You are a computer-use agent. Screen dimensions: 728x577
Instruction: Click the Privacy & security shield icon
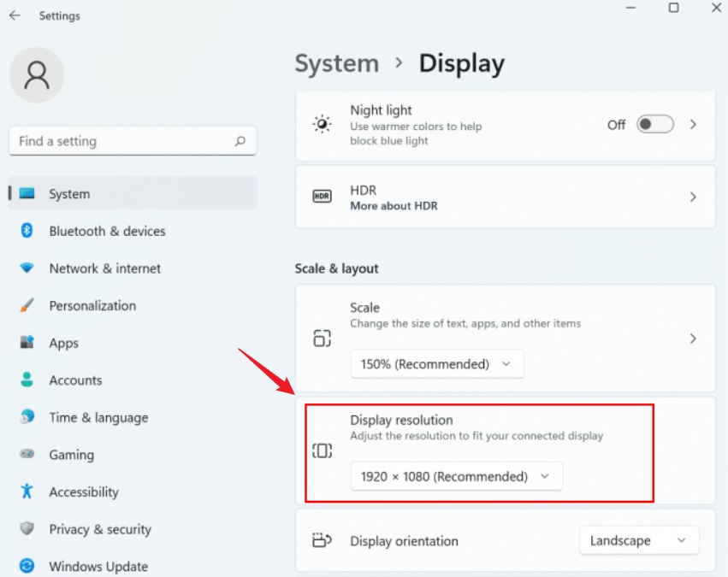point(27,528)
